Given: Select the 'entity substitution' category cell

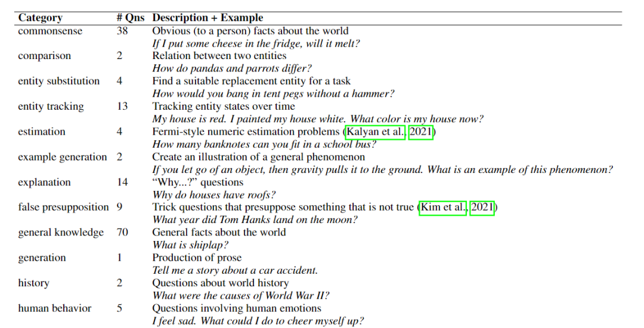Looking at the screenshot, I should point(58,81).
